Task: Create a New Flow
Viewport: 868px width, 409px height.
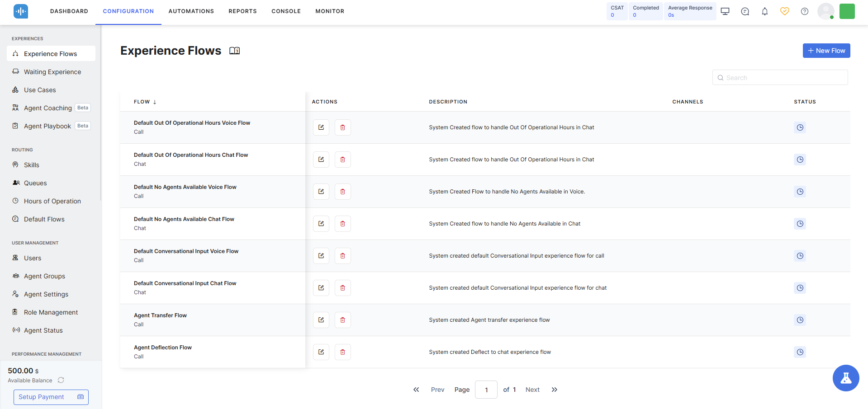Action: tap(826, 51)
